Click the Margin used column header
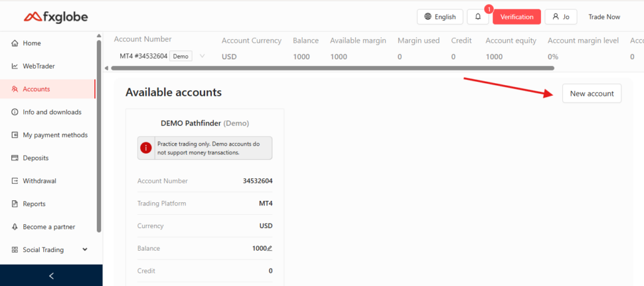Image resolution: width=644 pixels, height=286 pixels. point(418,41)
